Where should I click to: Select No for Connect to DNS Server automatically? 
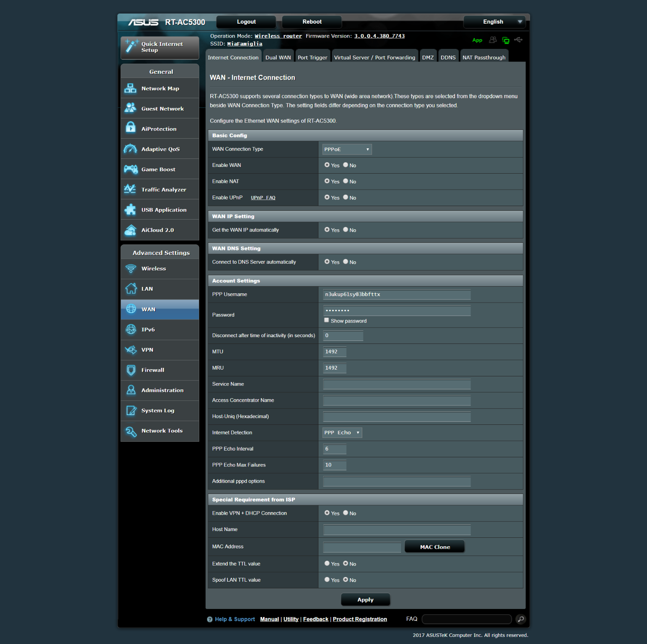[x=345, y=261]
